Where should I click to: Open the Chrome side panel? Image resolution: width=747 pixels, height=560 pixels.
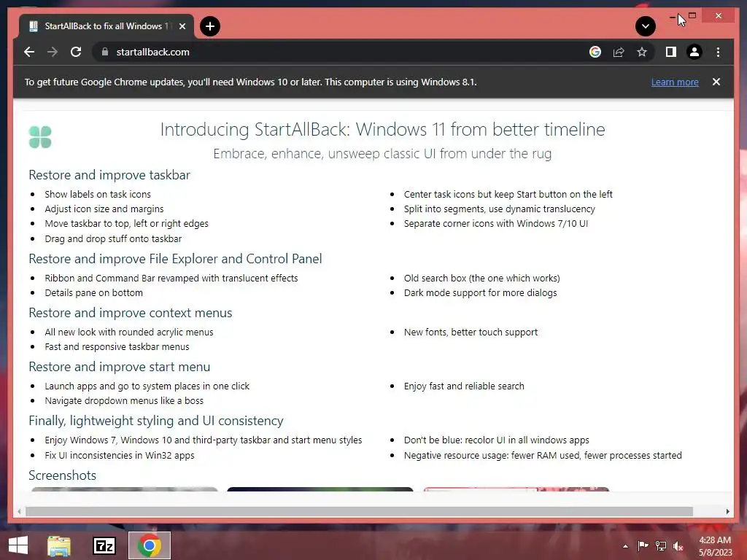(x=671, y=52)
